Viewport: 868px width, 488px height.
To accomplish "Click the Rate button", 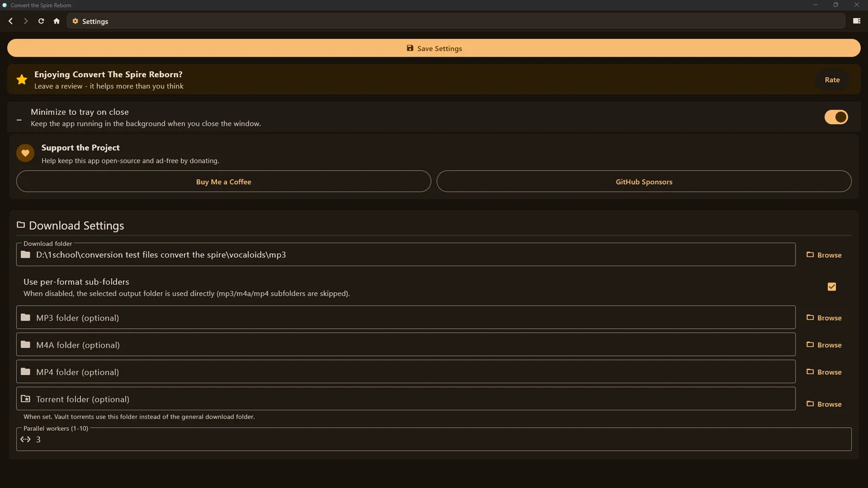I will [832, 80].
